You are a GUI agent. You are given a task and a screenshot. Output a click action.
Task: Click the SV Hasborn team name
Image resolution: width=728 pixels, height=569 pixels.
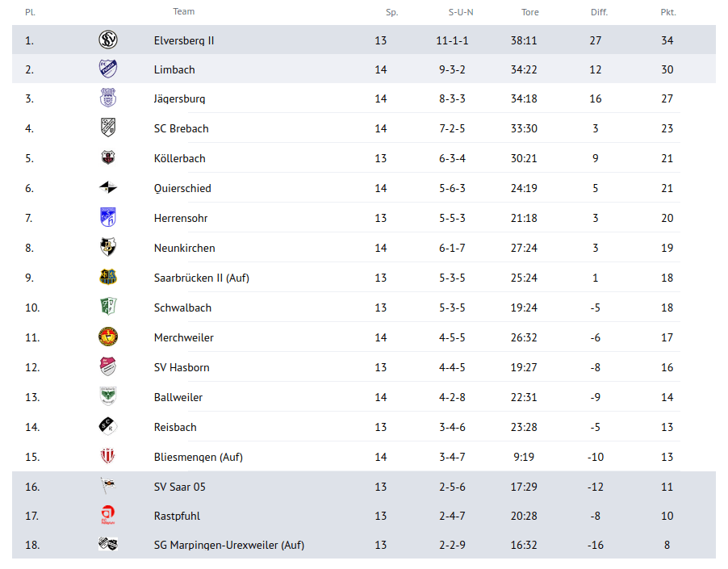[x=182, y=367]
